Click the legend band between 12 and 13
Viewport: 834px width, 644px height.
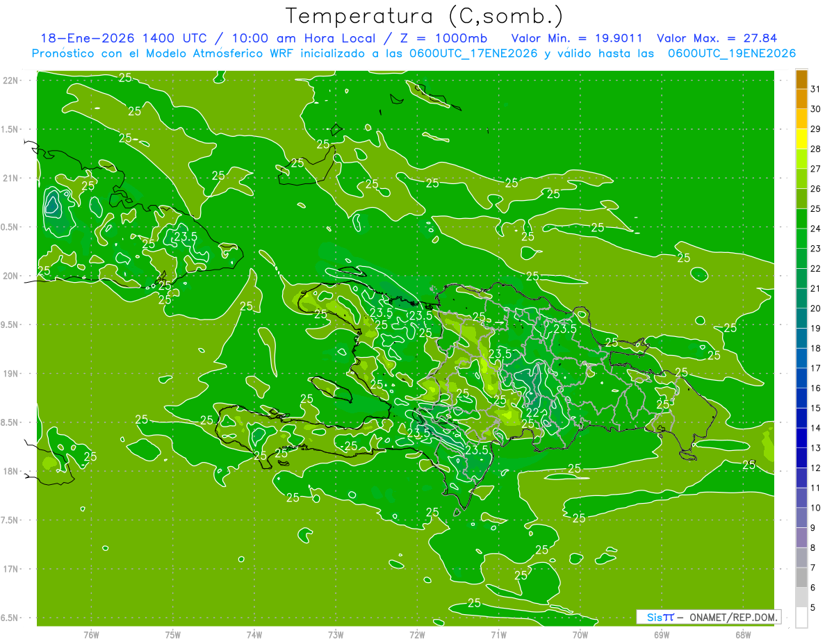coord(801,458)
